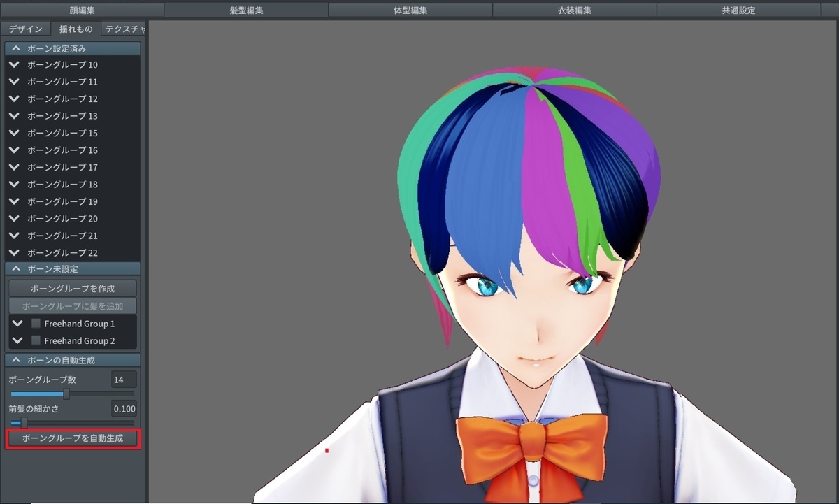Edit the 前髪の細かさ value field showing 0.100
Viewport: 839px width, 504px height.
tap(124, 409)
